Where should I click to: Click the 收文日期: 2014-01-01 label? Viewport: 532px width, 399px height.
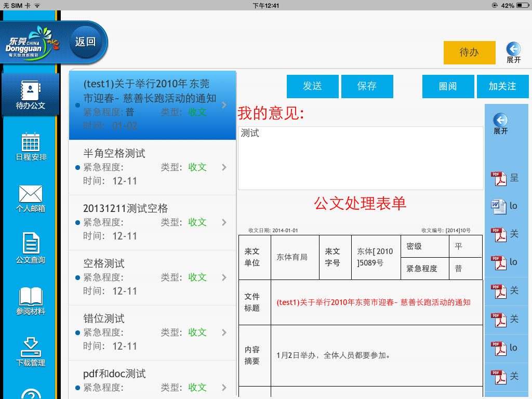[x=273, y=230]
